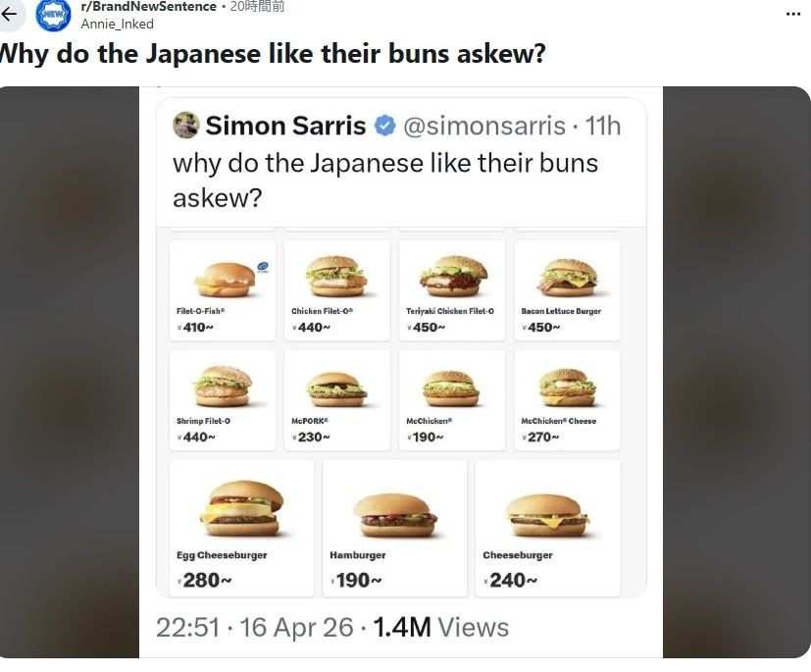Select the Shrimp Filet-O burger image
This screenshot has width=811, height=672.
click(223, 386)
